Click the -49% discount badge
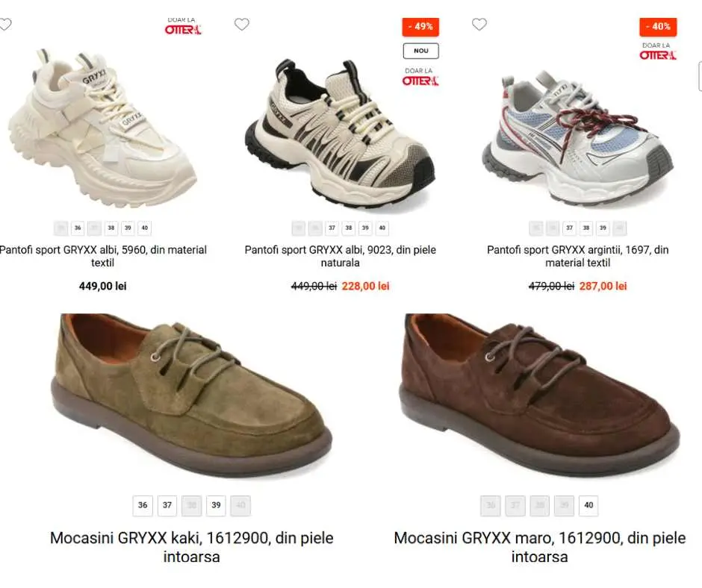This screenshot has width=702, height=588. coord(420,27)
